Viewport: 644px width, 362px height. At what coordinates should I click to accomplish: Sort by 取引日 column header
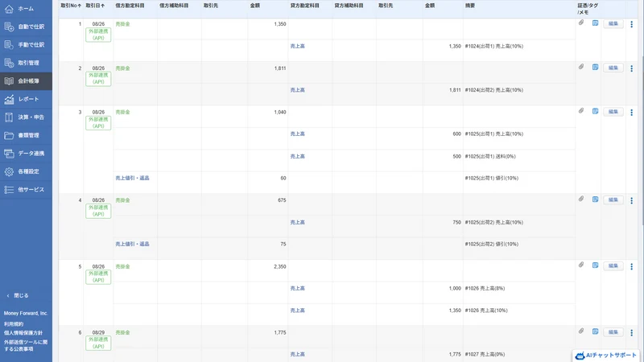pos(95,6)
